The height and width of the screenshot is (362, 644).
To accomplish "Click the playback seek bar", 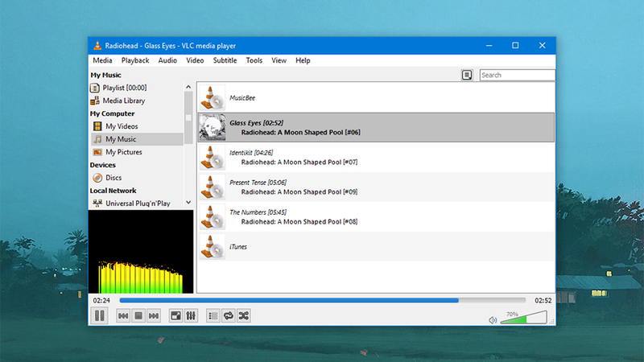I will coord(323,300).
